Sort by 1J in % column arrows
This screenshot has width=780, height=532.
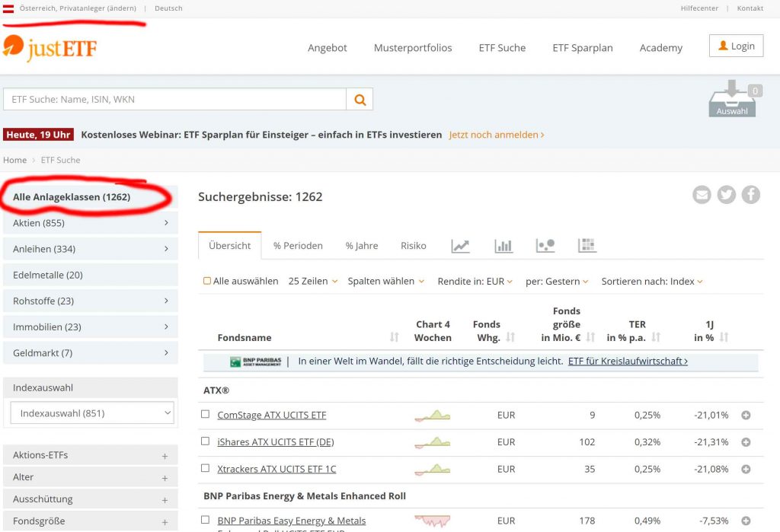[724, 337]
